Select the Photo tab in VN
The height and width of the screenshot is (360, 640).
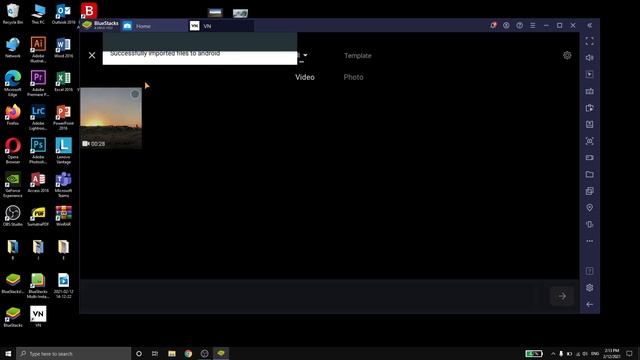pos(353,77)
